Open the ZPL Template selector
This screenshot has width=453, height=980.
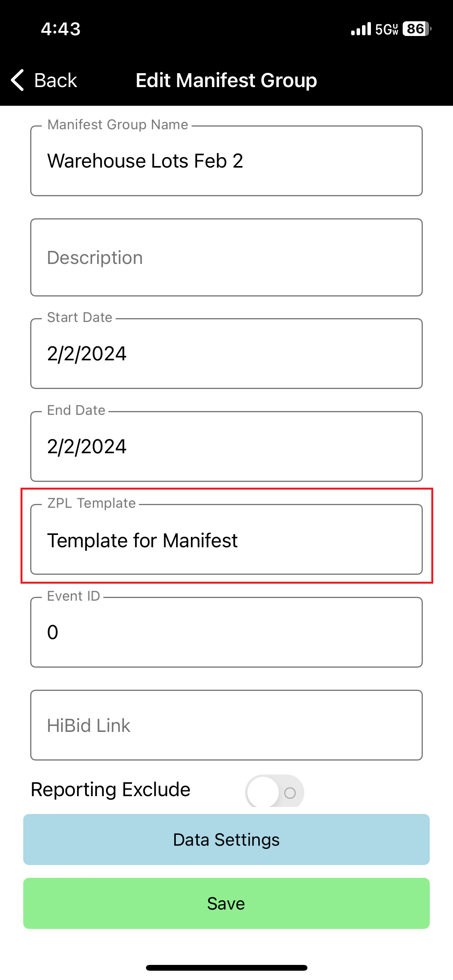tap(226, 540)
